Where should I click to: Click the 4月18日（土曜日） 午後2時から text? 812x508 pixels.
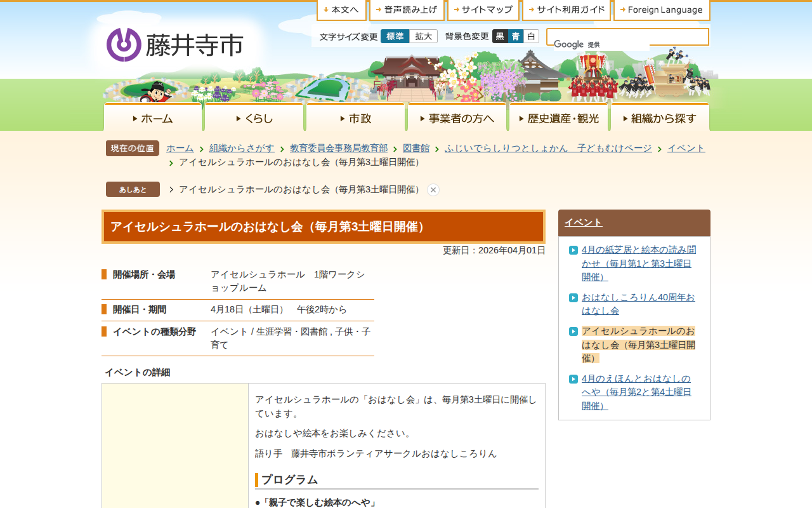pos(278,309)
